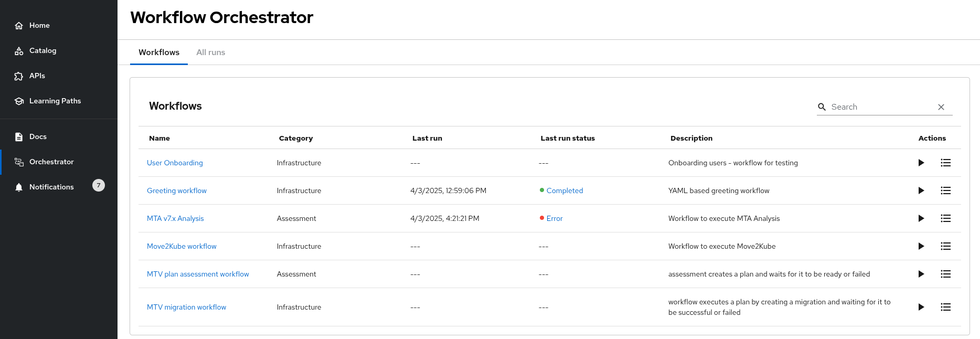Screen dimensions: 980x339
Task: Type in the Workflows Search field
Action: (x=881, y=107)
